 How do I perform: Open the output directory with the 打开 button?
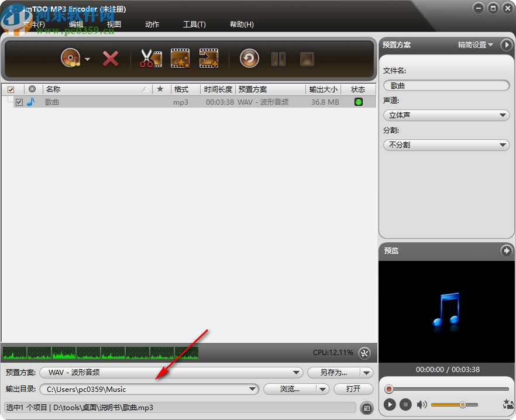[x=353, y=389]
